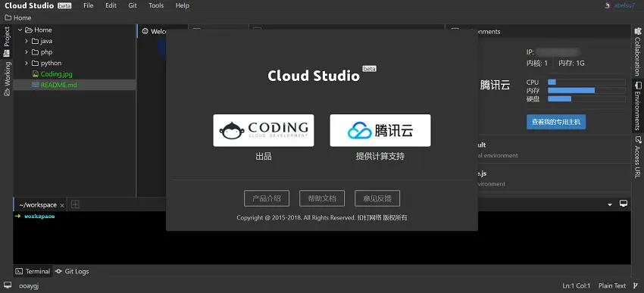The width and height of the screenshot is (644, 293).
Task: Click the Git Logs commit icon
Action: [59, 271]
